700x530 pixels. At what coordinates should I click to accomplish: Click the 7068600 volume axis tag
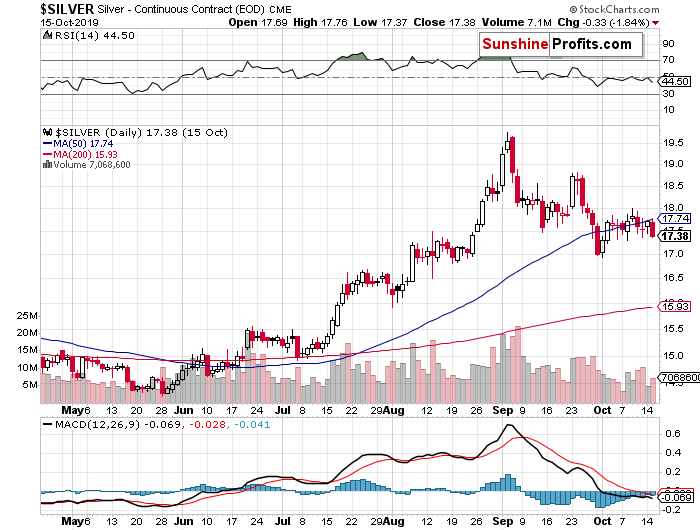[x=680, y=377]
